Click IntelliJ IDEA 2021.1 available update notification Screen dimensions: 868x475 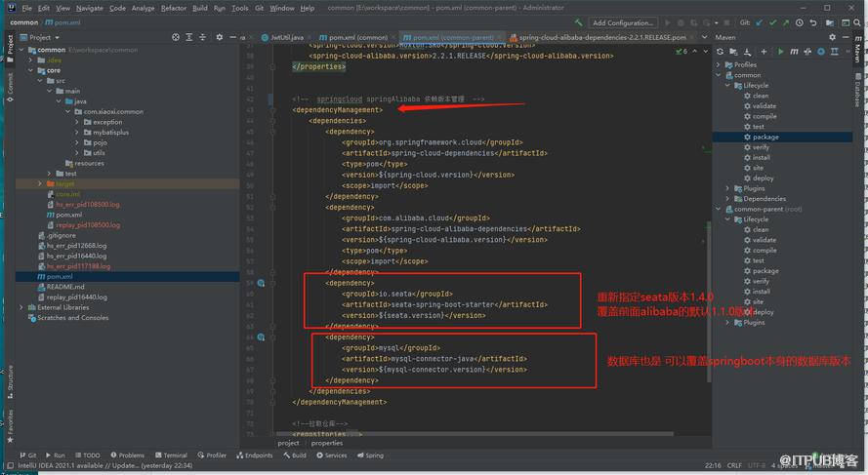[104, 465]
